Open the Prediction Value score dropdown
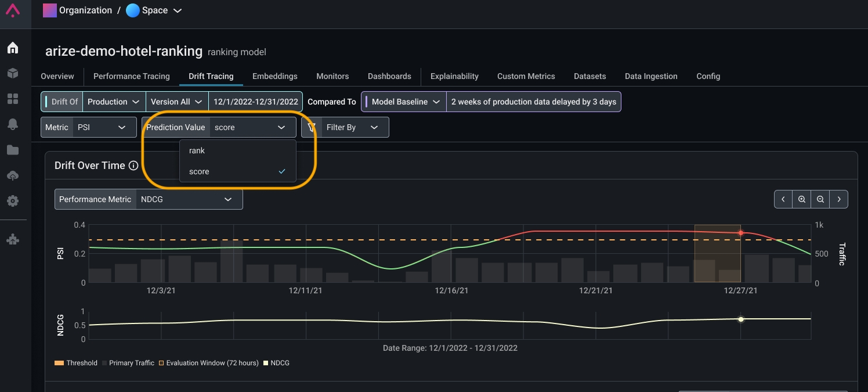868x392 pixels. pos(219,127)
